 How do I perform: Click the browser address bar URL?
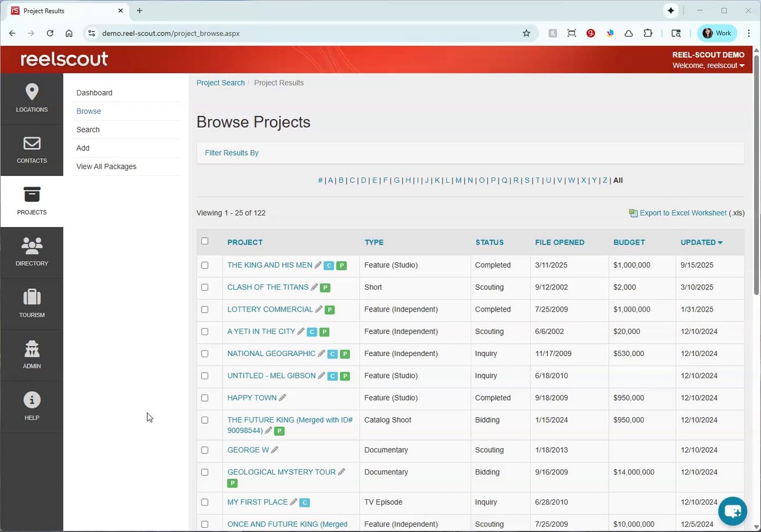[x=171, y=33]
